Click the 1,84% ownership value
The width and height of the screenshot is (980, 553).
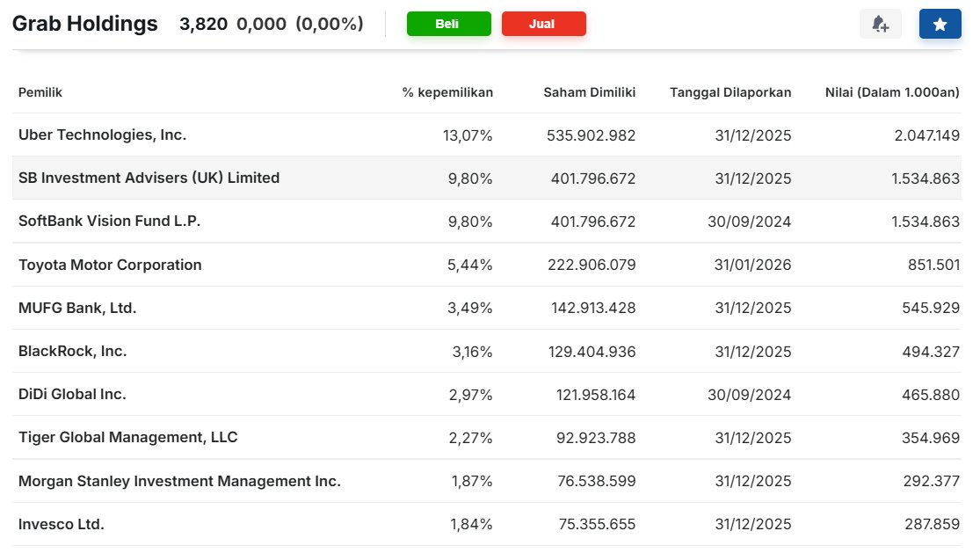(471, 524)
